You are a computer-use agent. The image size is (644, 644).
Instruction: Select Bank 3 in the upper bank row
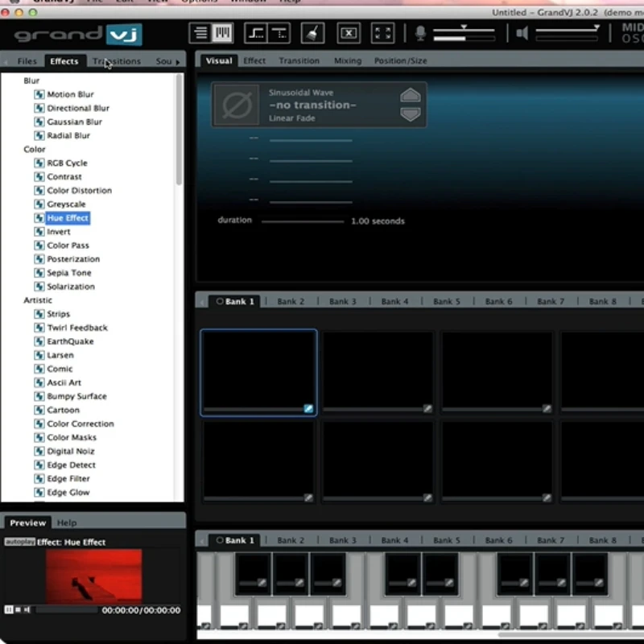tap(342, 302)
